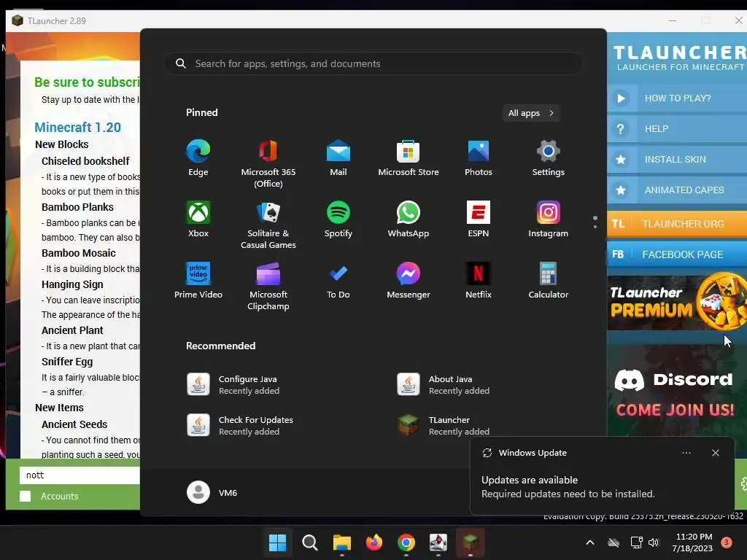Viewport: 747px width, 560px height.
Task: Click the Start menu search field
Action: [x=373, y=64]
